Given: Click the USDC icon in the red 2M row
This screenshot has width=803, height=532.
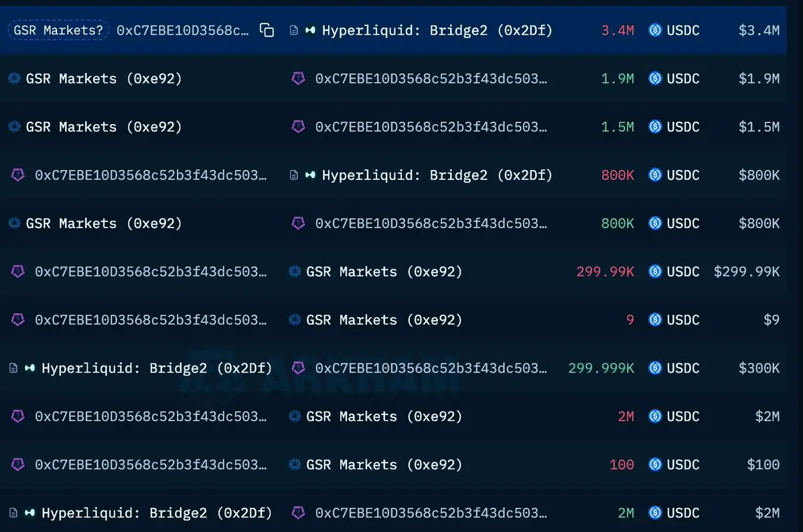Looking at the screenshot, I should (x=655, y=416).
